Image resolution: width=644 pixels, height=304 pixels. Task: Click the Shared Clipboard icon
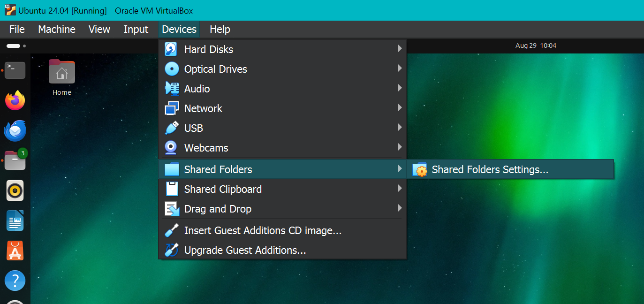click(172, 189)
